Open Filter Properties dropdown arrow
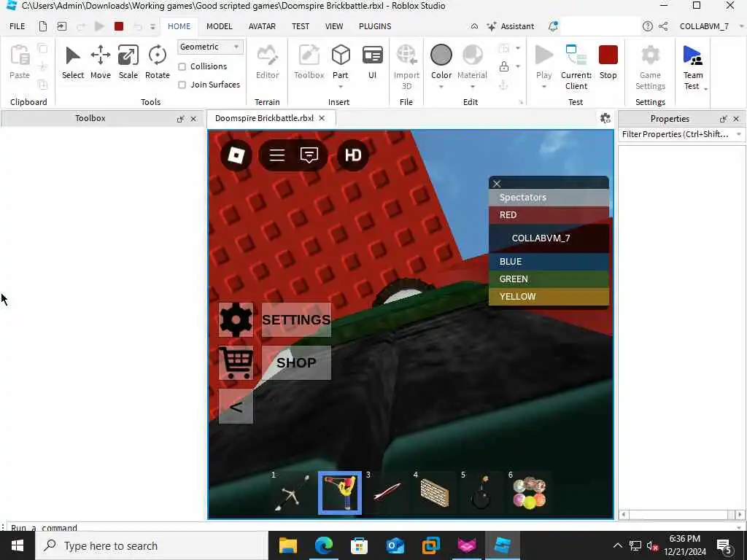 coord(738,134)
